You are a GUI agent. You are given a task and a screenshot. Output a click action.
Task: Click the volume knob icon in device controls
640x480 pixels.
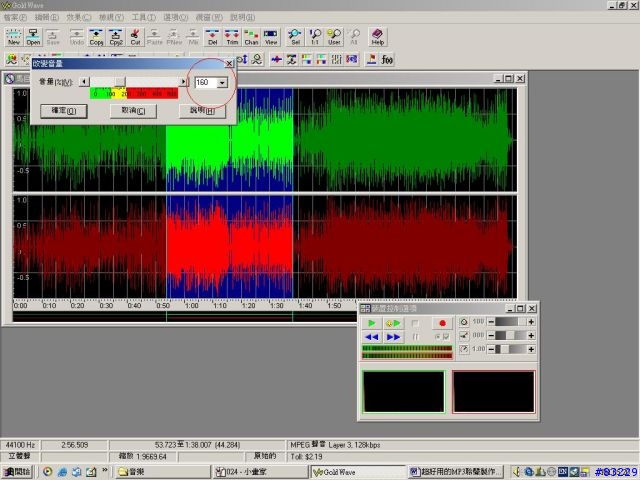464,322
